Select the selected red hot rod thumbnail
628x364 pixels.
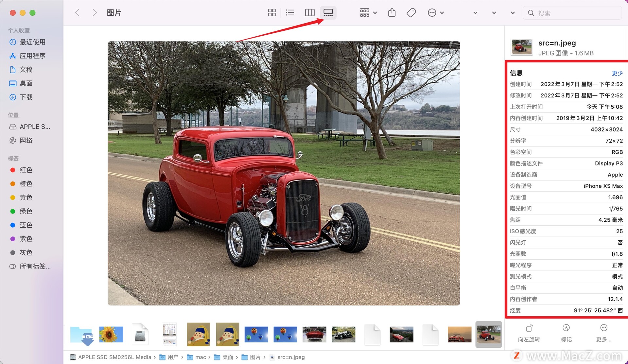pos(489,334)
